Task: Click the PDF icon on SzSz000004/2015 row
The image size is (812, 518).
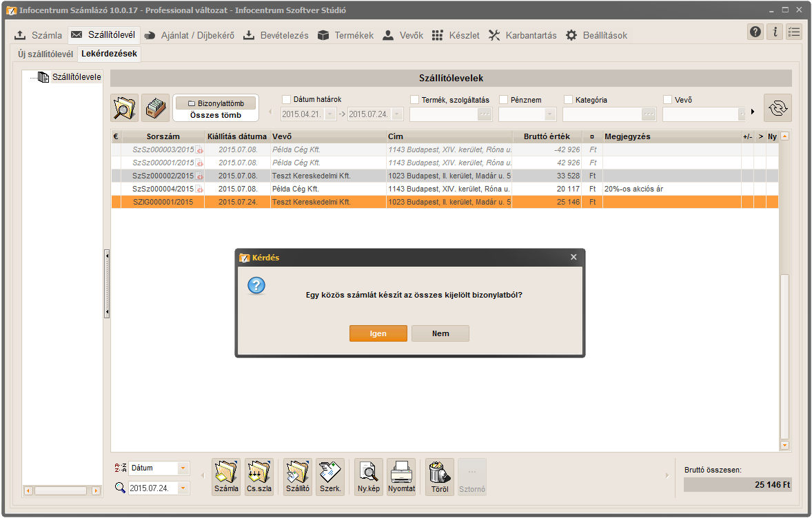Action: pos(199,189)
